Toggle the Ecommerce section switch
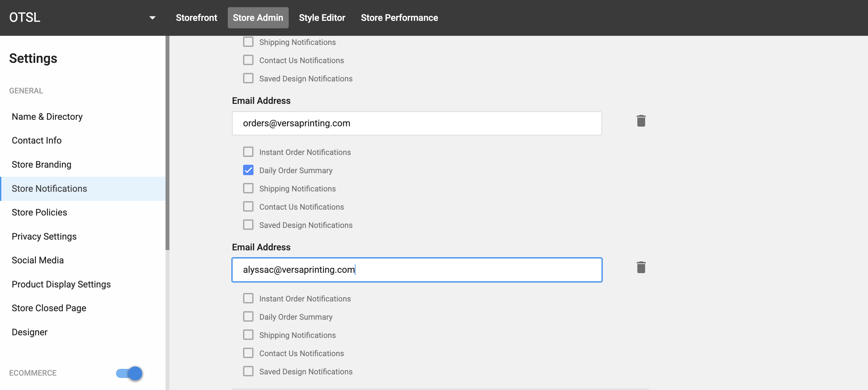868x390 pixels. [x=129, y=373]
